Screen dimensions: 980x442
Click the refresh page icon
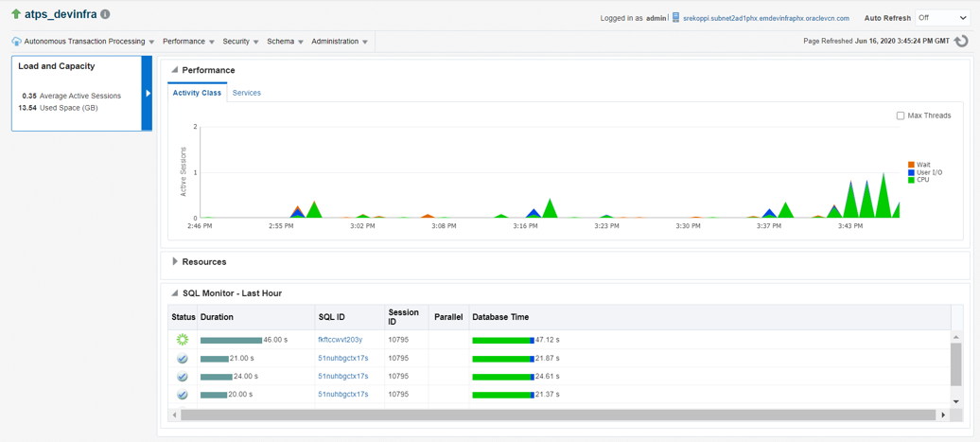[x=961, y=42]
